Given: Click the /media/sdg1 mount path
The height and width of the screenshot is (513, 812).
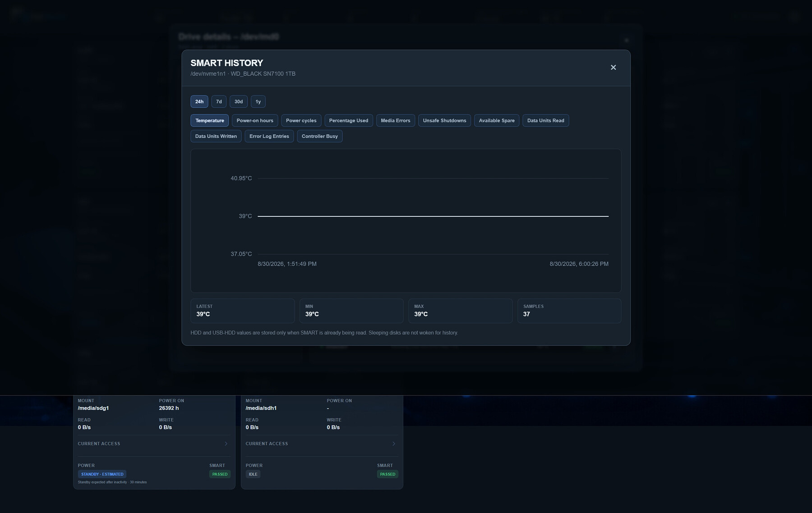Looking at the screenshot, I should [x=93, y=408].
